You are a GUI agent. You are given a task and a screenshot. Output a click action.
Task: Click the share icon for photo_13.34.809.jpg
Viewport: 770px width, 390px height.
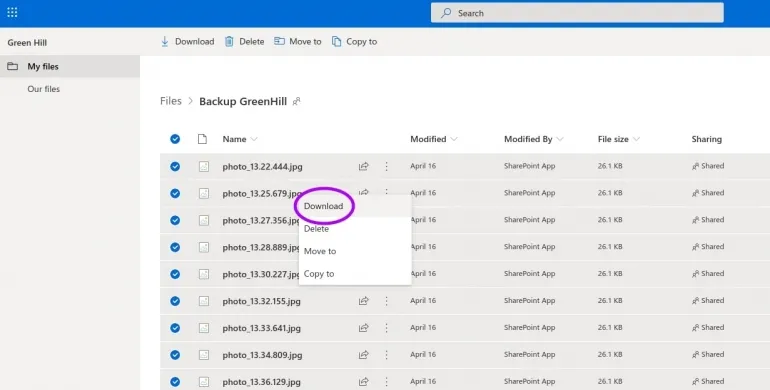[363, 355]
